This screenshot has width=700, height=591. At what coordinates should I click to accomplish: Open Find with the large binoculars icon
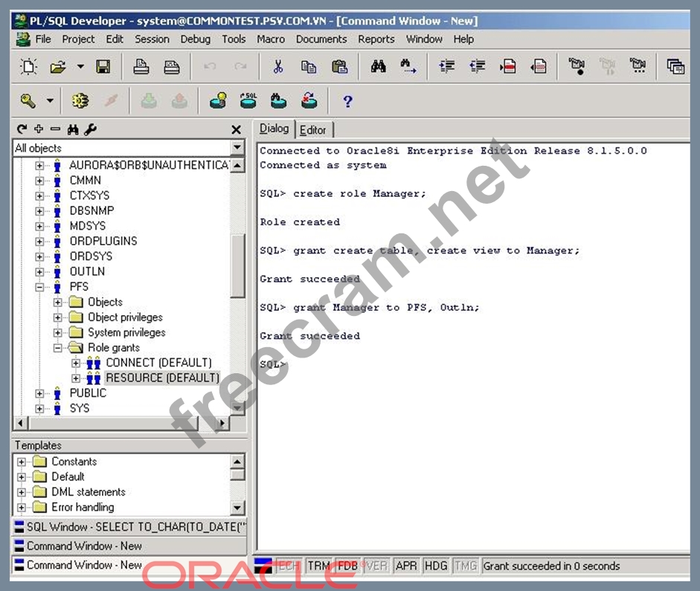tap(378, 66)
